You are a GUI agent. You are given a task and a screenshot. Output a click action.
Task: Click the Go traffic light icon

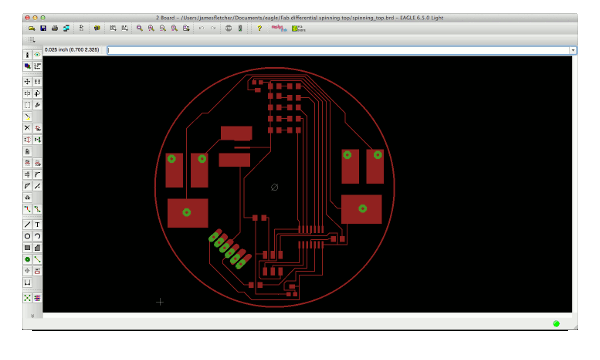click(x=240, y=28)
